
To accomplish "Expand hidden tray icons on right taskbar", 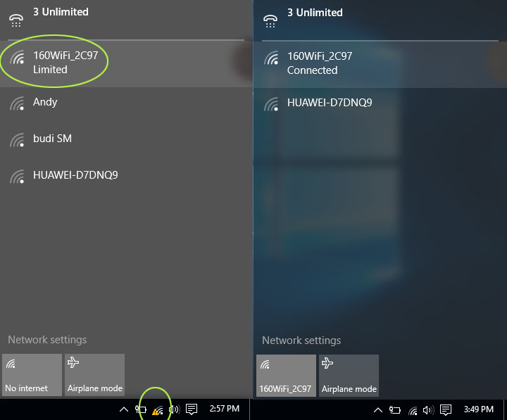I will coord(377,410).
